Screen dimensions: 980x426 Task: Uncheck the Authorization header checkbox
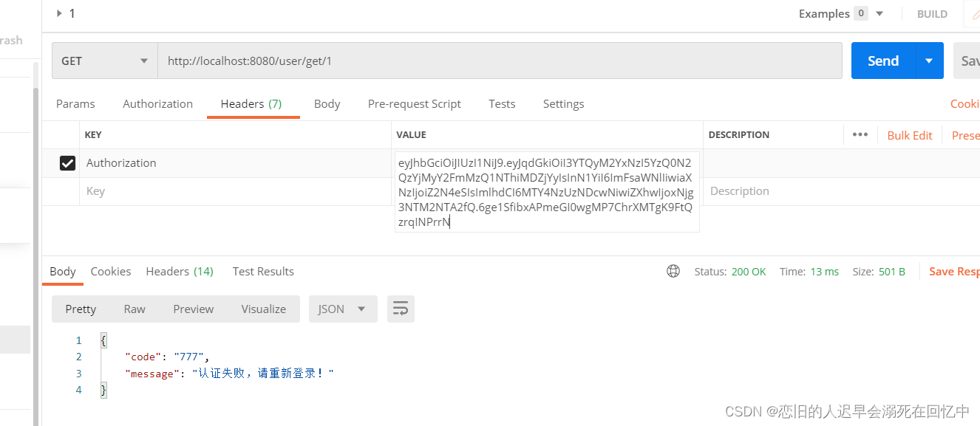point(67,163)
